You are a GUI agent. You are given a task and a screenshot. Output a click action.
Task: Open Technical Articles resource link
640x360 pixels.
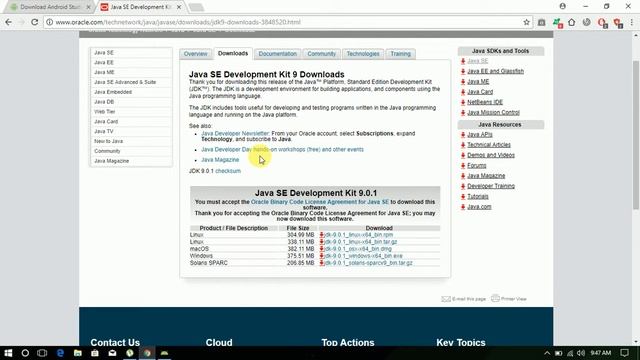[x=489, y=145]
